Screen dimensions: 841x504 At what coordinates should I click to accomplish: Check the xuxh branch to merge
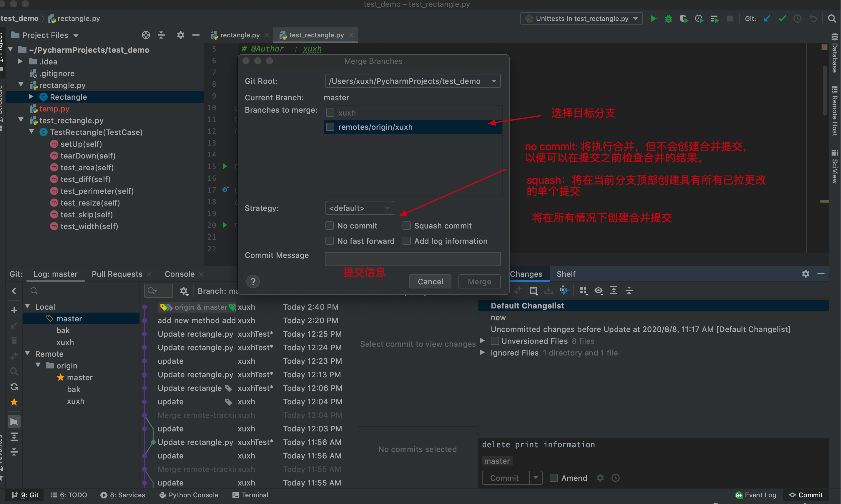330,113
